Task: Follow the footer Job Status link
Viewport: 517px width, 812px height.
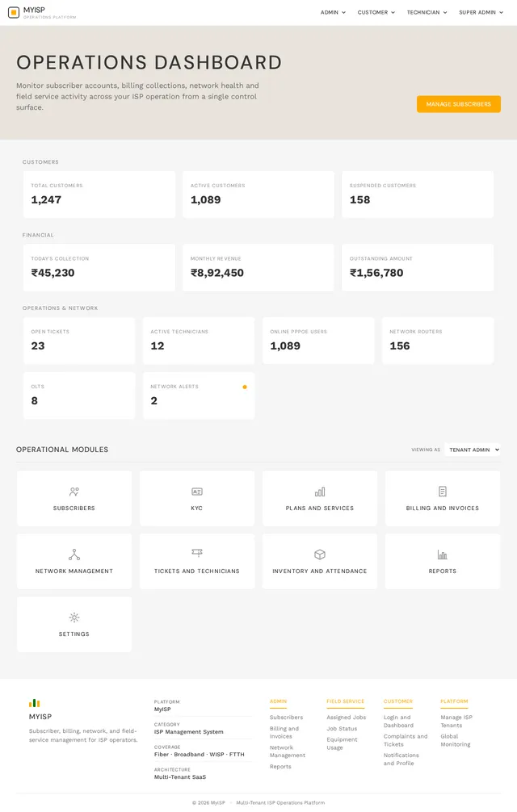Action: click(342, 729)
